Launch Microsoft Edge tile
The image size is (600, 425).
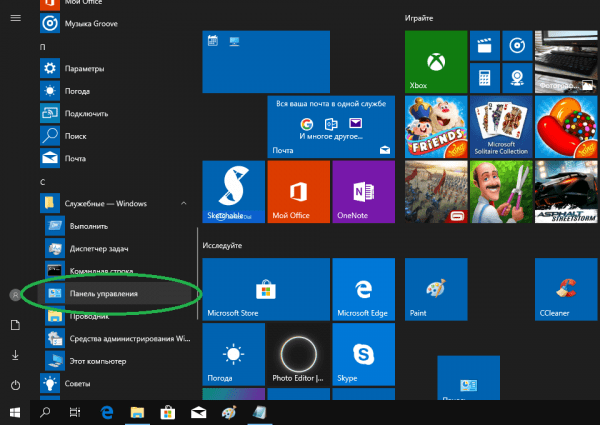[x=364, y=289]
